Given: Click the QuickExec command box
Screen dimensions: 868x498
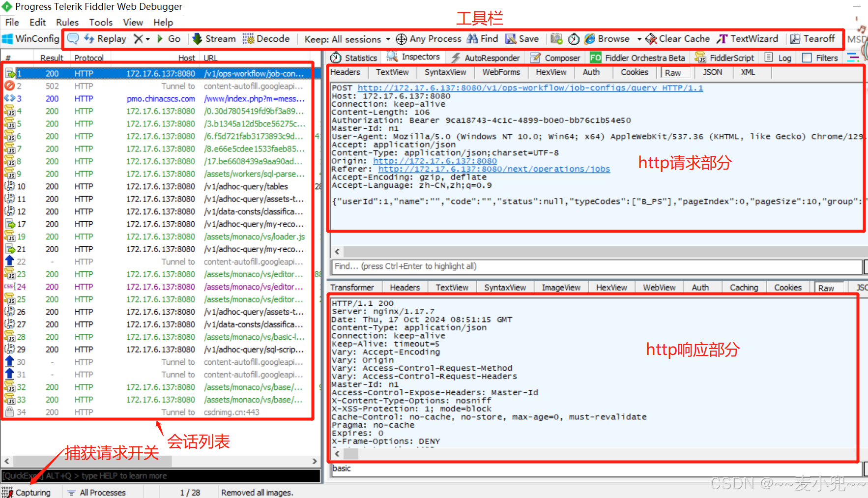Looking at the screenshot, I should [161, 476].
